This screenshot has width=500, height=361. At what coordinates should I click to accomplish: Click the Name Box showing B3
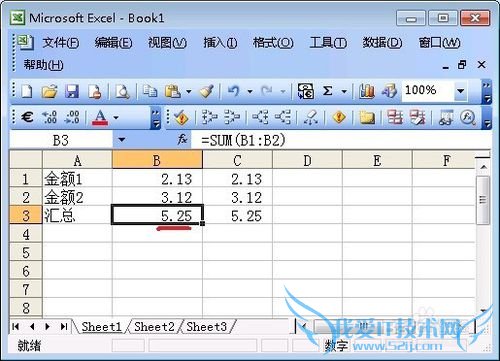coord(61,140)
